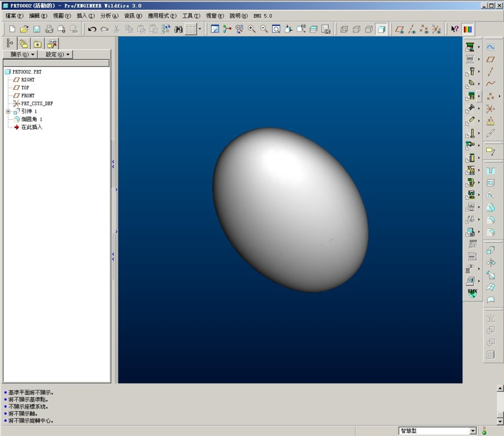The image size is (504, 436).
Task: Open the EMX 5.0 menu
Action: pyautogui.click(x=263, y=16)
